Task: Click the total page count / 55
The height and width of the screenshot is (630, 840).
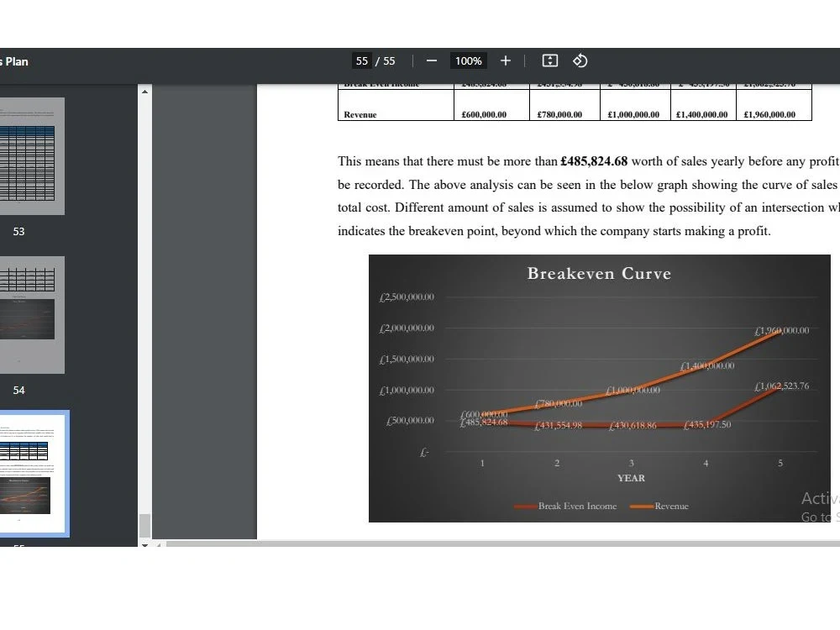Action: [x=386, y=61]
